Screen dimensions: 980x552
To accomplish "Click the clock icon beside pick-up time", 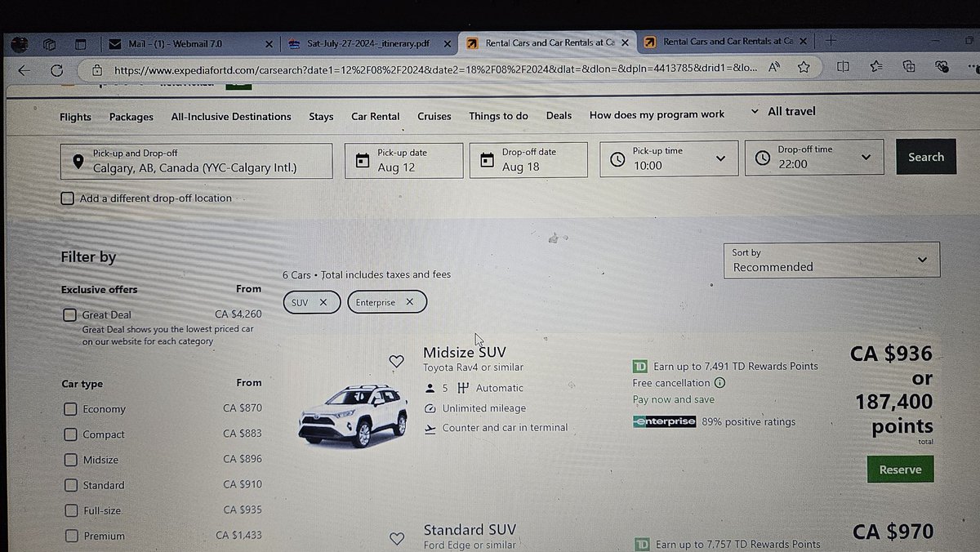I will [618, 158].
